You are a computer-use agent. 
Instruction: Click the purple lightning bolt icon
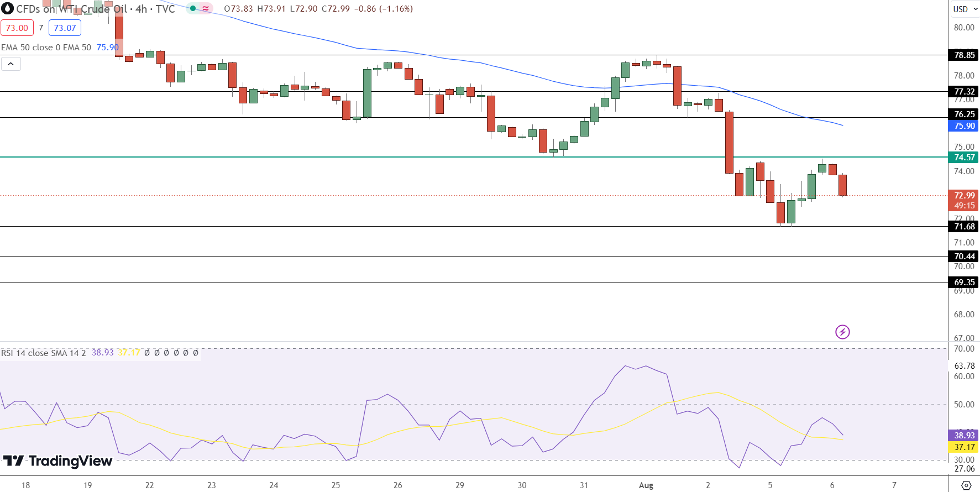coord(842,332)
